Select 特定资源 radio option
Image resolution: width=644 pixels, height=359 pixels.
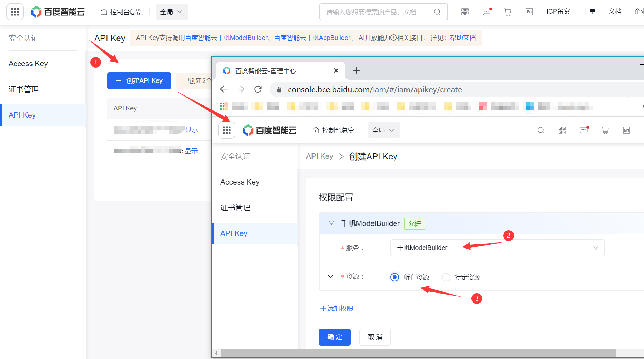pos(446,277)
